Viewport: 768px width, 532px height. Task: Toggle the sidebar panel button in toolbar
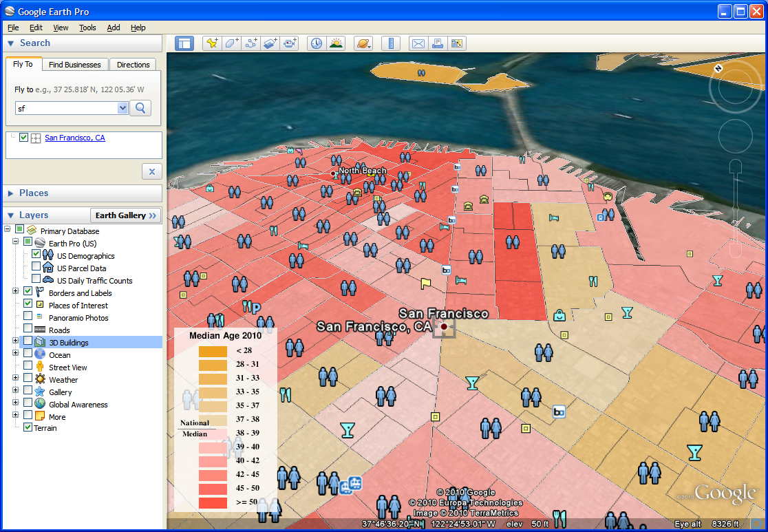coord(184,43)
